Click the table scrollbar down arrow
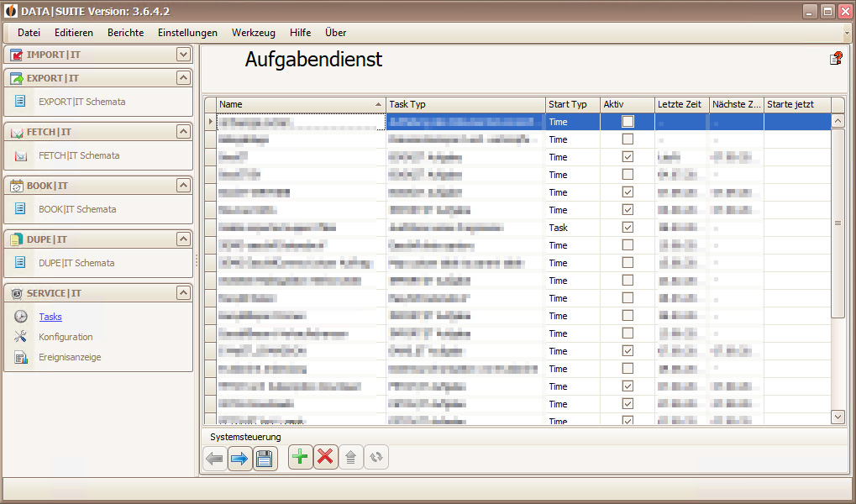This screenshot has width=856, height=504. (838, 417)
